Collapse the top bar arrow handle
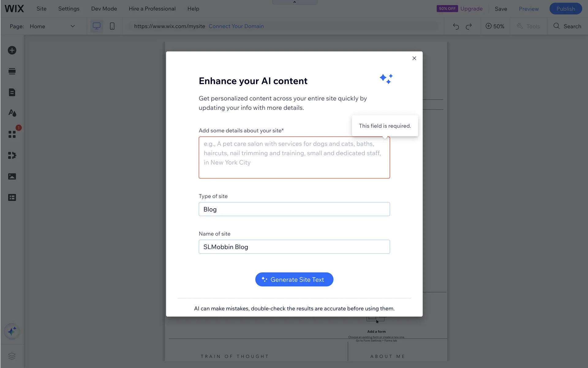This screenshot has height=368, width=588. [x=295, y=2]
